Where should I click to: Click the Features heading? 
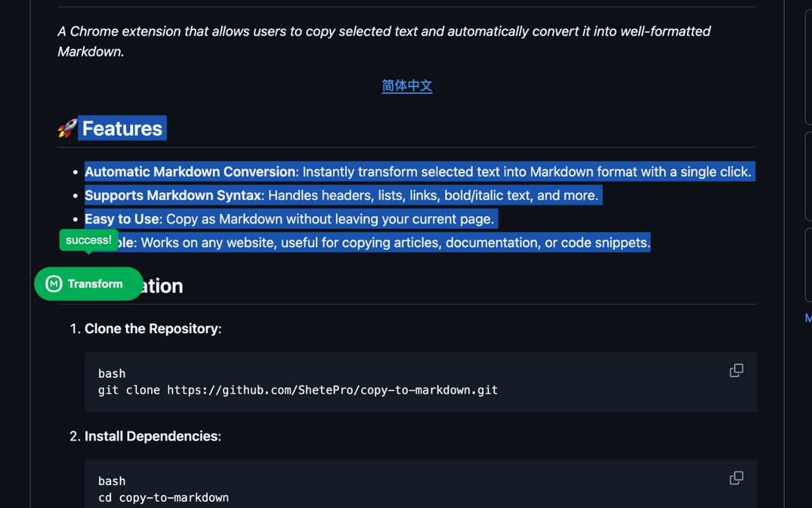(121, 128)
